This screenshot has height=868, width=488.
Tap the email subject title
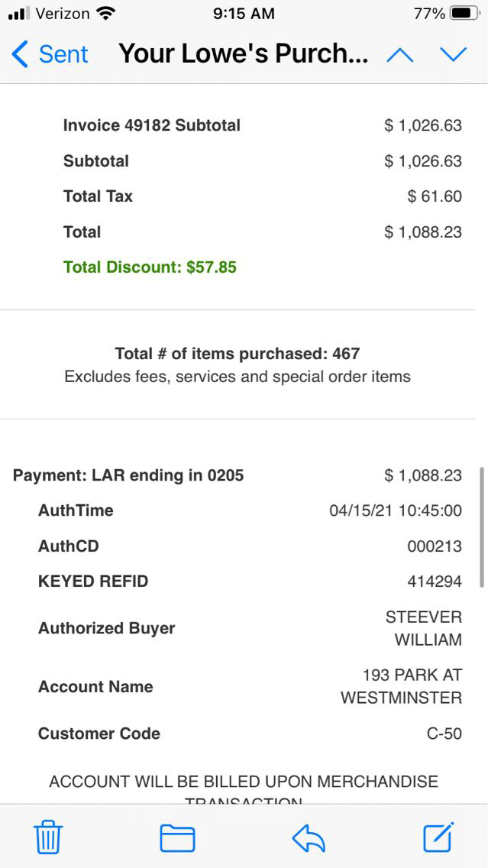tap(244, 54)
